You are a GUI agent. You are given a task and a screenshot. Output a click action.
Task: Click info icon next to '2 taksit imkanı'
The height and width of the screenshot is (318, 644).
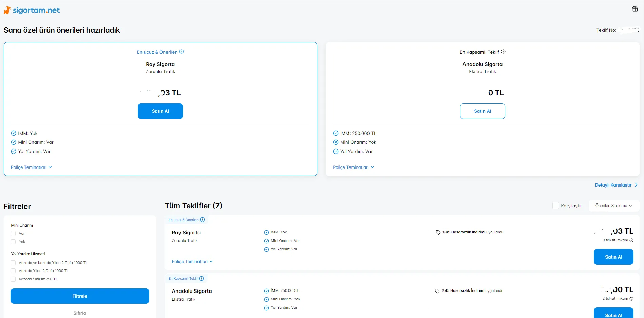coord(631,299)
